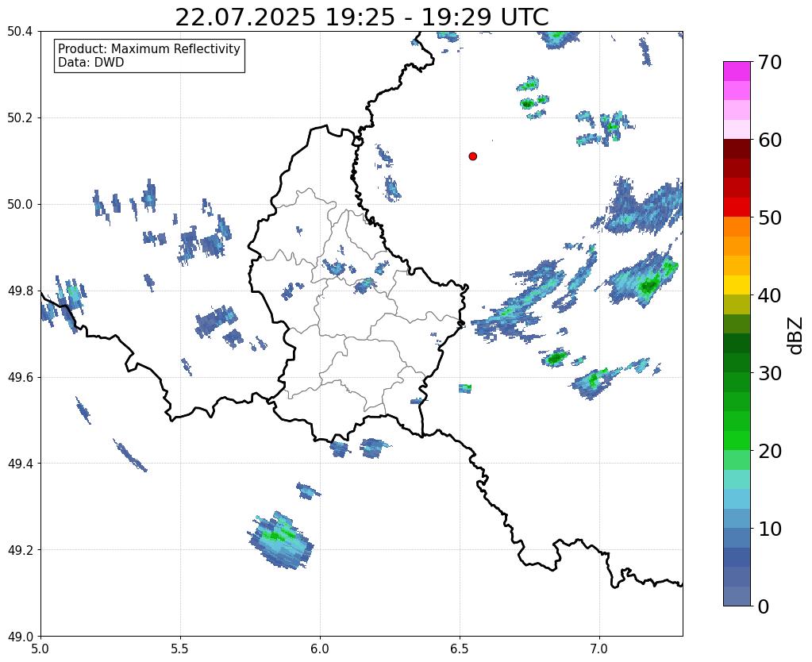The width and height of the screenshot is (812, 662).
Task: Click the latitude tick label '49.4'
Action: tap(20, 463)
